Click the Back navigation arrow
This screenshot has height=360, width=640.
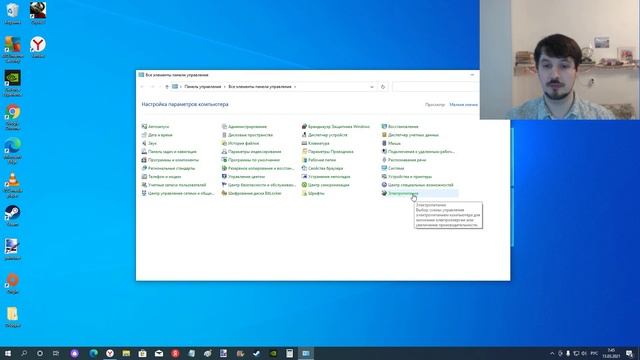point(142,87)
